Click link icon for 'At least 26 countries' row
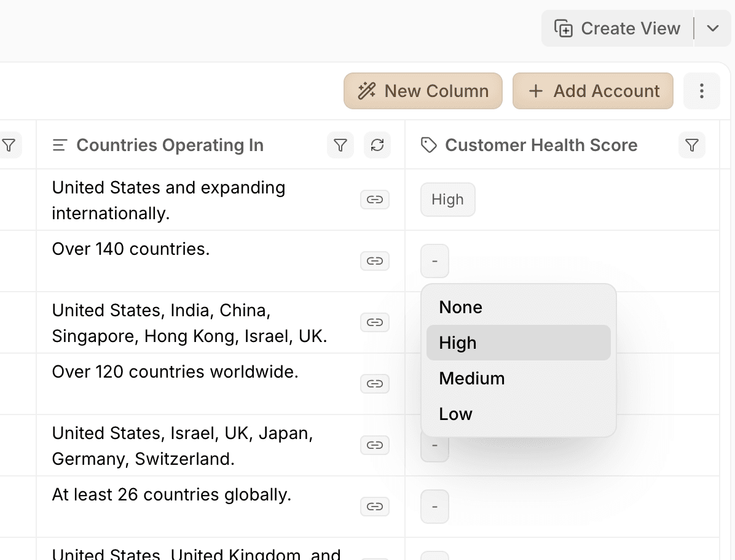 375,507
